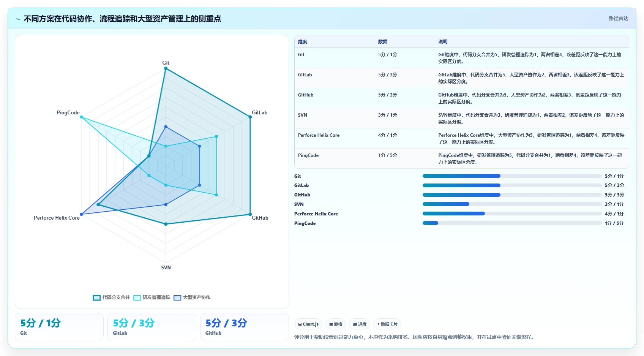The height and width of the screenshot is (356, 644).
Task: Click the PingCode axis label on radar chart
Action: 68,112
